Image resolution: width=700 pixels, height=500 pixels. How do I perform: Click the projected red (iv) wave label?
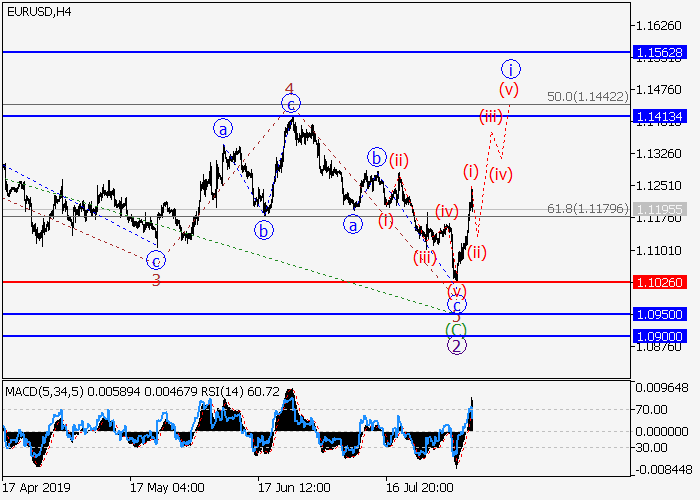pyautogui.click(x=501, y=174)
